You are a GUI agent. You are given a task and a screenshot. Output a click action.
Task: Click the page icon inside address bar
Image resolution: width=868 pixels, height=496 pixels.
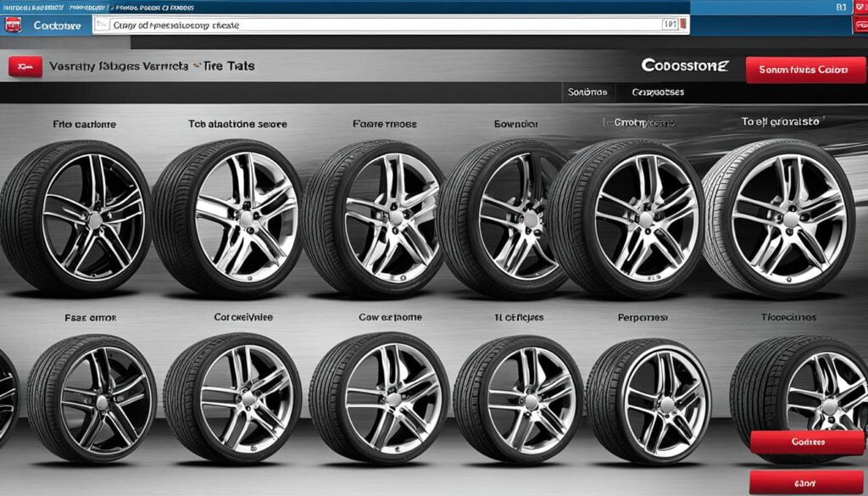(x=101, y=25)
